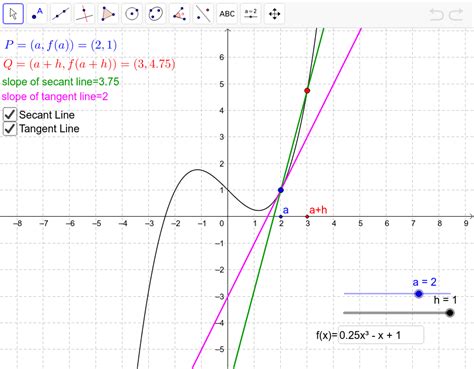Click the small blue point a on x-axis
This screenshot has width=474, height=369.
281,217
